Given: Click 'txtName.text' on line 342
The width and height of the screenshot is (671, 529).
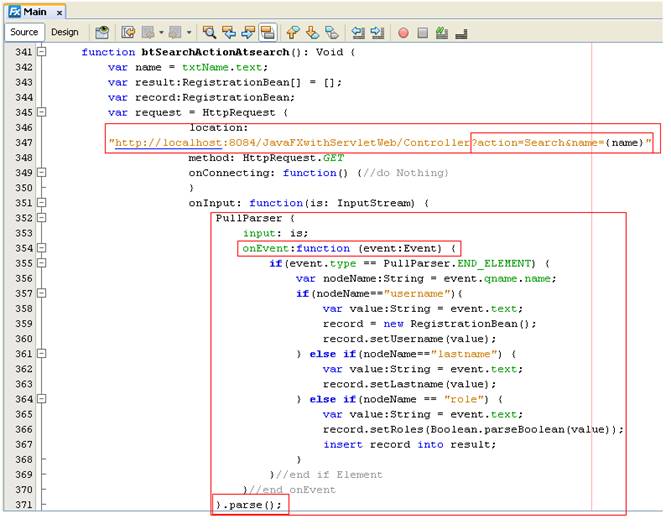Looking at the screenshot, I should [225, 67].
